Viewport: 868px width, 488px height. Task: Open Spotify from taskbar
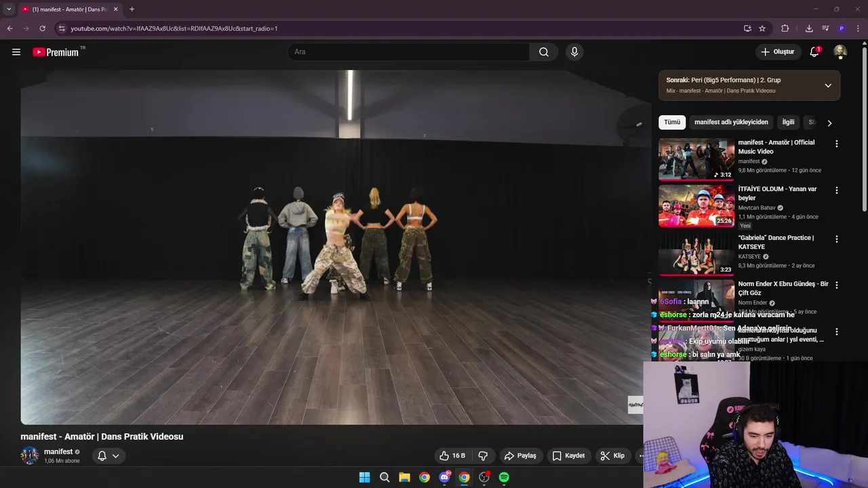(x=504, y=477)
